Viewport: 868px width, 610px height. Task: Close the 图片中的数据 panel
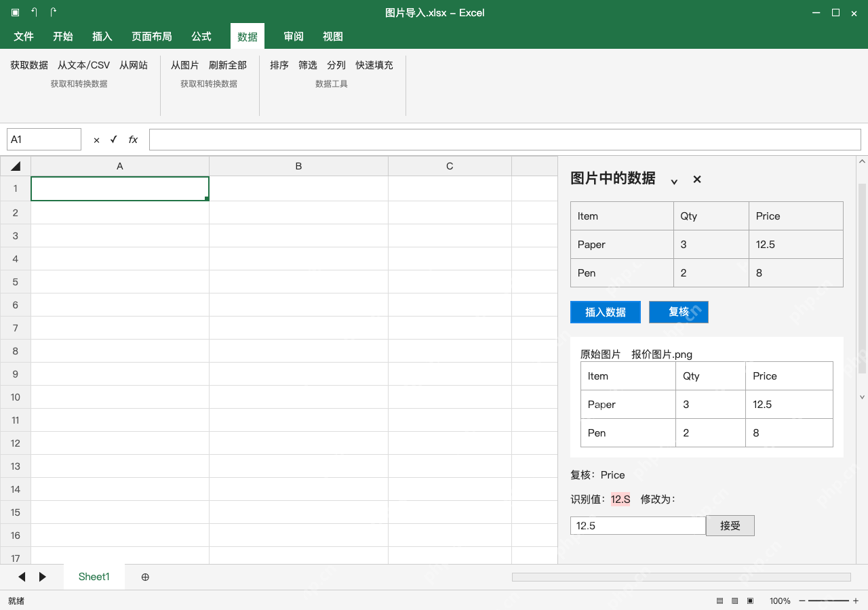coord(697,179)
